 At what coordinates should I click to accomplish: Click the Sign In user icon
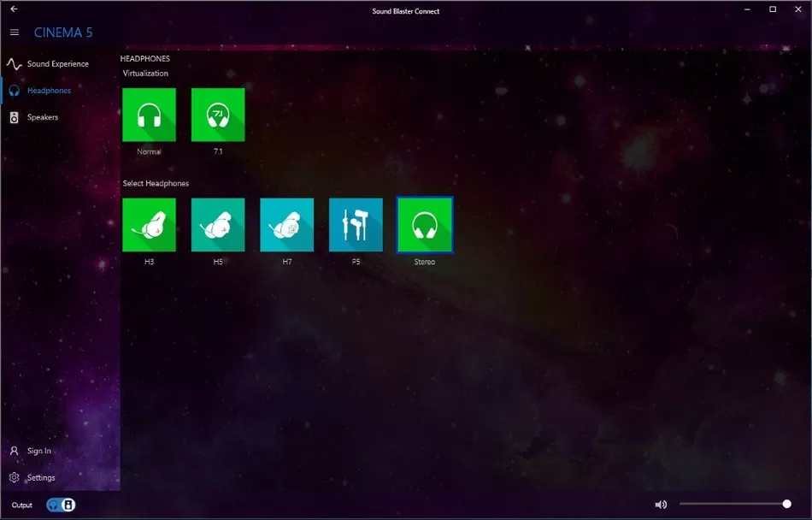click(14, 451)
